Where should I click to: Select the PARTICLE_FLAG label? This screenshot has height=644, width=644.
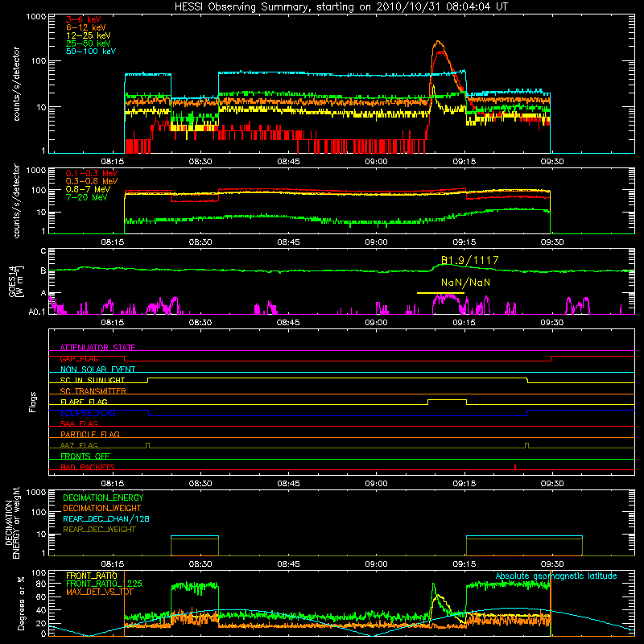point(90,434)
